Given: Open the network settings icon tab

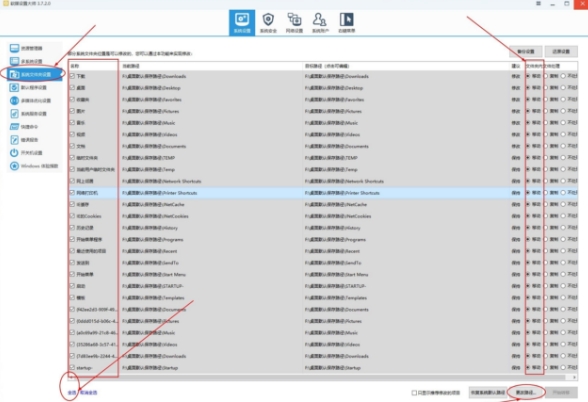Looking at the screenshot, I should pos(294,23).
